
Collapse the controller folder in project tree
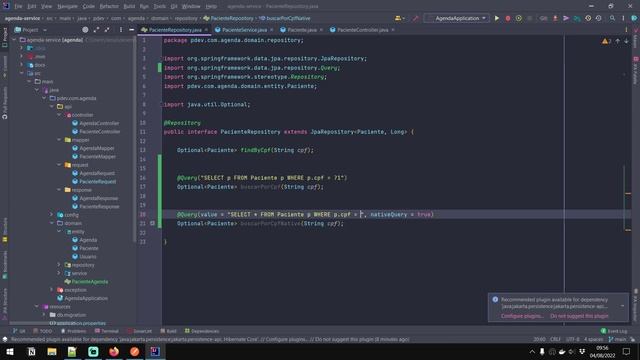click(x=60, y=115)
